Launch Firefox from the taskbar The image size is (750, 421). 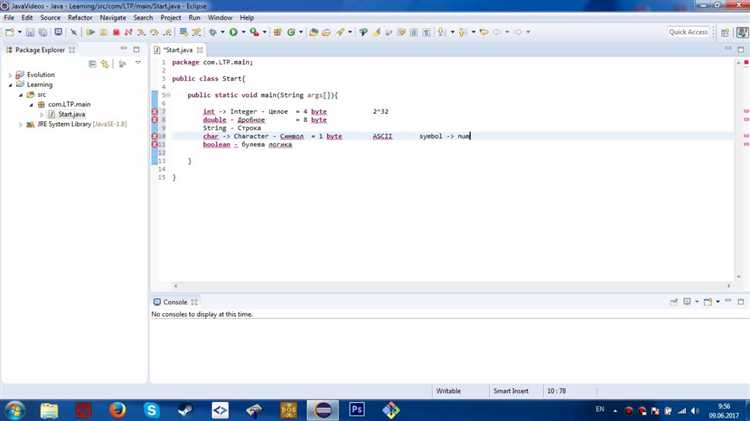click(x=117, y=409)
